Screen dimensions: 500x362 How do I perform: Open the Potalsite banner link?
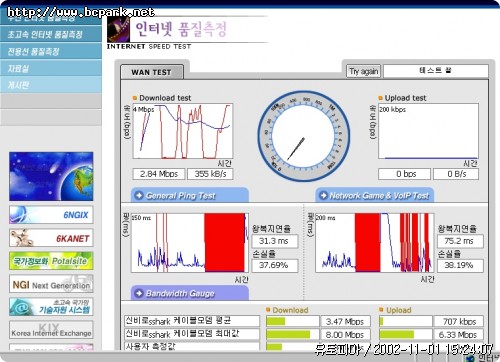(x=51, y=261)
